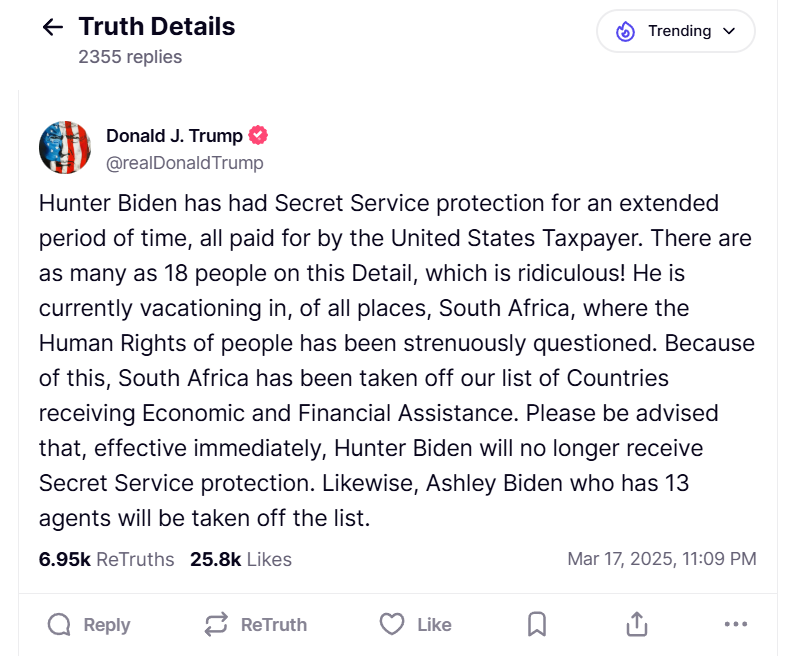Viewport: 801px width, 656px height.
Task: Like the post with the heart
Action: click(x=416, y=625)
